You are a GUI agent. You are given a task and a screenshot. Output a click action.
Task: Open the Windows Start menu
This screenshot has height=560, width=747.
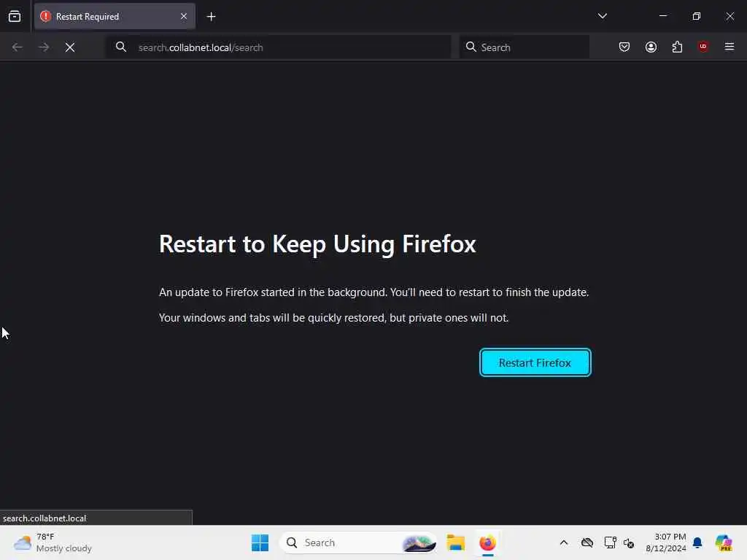coord(260,542)
